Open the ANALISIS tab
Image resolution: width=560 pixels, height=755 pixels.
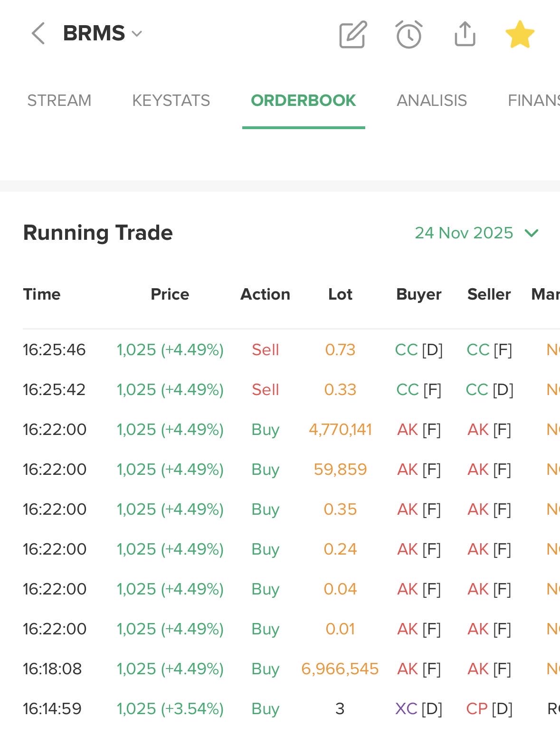click(x=432, y=100)
